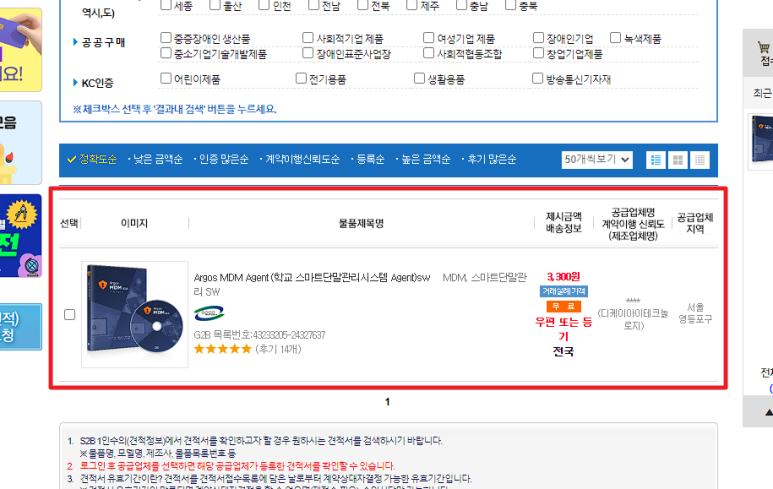773x489 pixels.
Task: Tick the 중소기업기술개발제품 checkbox
Action: (166, 53)
